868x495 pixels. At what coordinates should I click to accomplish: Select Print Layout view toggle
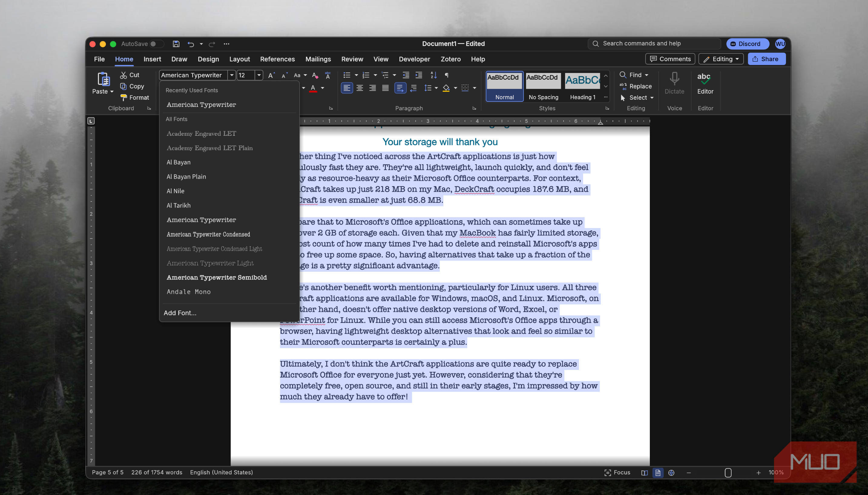point(658,473)
